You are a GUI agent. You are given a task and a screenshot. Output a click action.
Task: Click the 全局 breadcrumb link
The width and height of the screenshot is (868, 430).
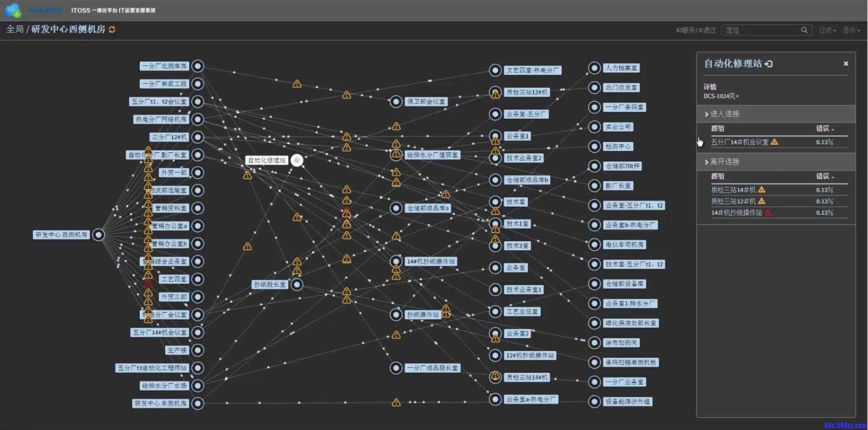point(15,29)
